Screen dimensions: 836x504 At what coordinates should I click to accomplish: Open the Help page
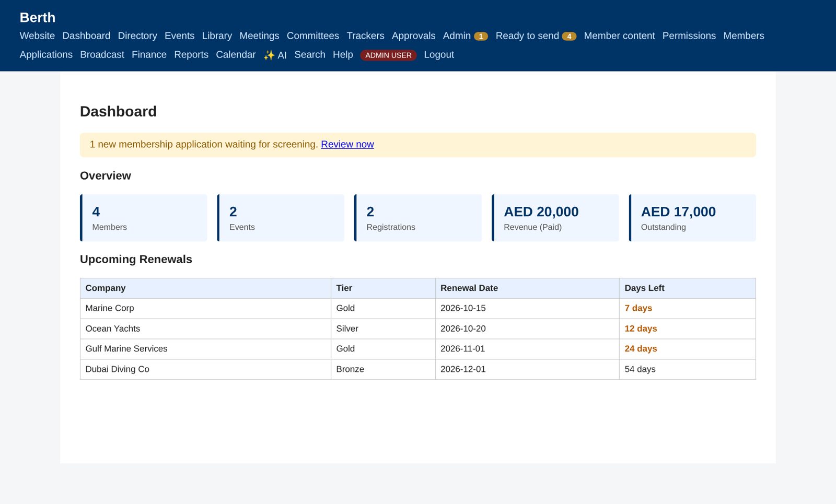click(343, 54)
